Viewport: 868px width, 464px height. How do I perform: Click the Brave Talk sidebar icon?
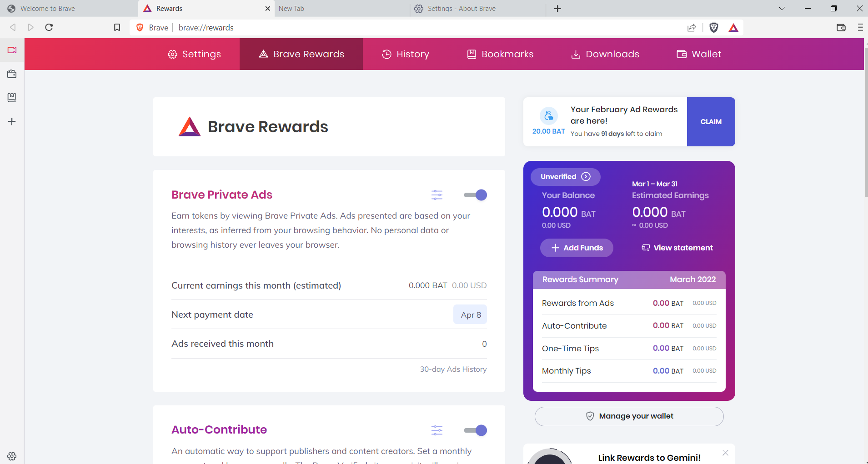[x=12, y=50]
